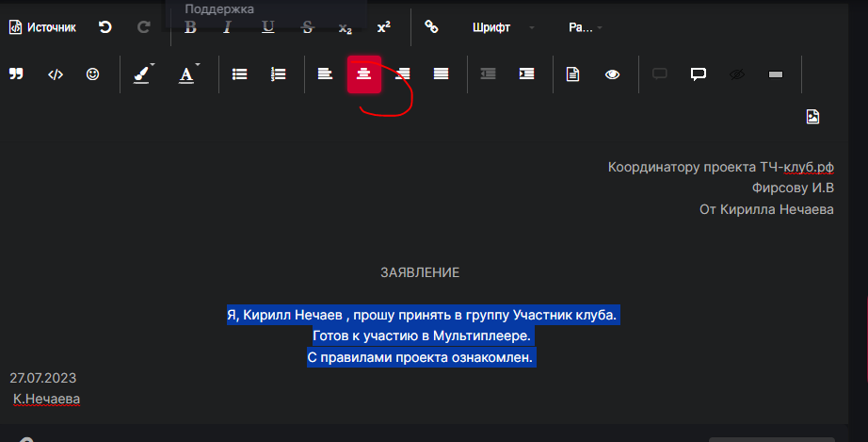Click the Источник source button
Screen dimensions: 868x442
[x=42, y=27]
